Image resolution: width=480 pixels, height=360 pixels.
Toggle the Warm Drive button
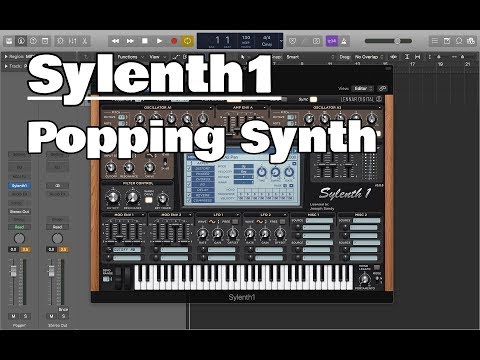pyautogui.click(x=149, y=200)
